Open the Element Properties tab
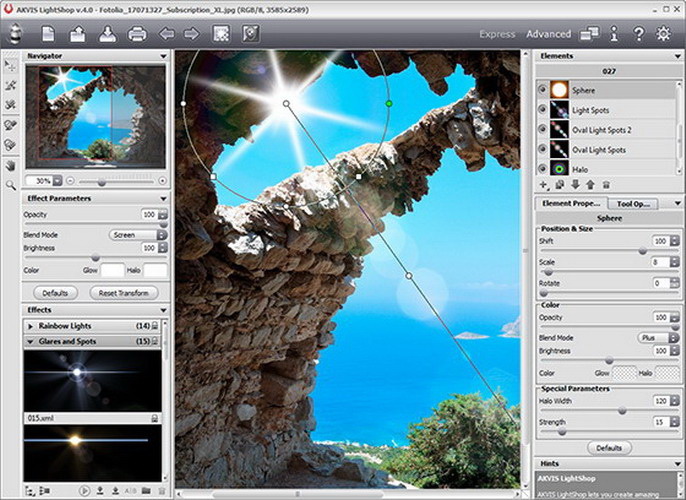Screen dimensions: 686x500 [571, 203]
